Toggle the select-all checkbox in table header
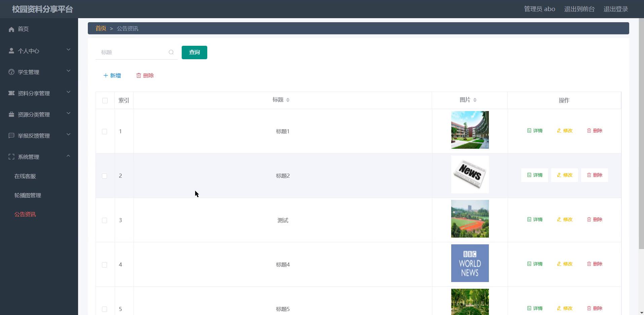644x315 pixels. [105, 101]
